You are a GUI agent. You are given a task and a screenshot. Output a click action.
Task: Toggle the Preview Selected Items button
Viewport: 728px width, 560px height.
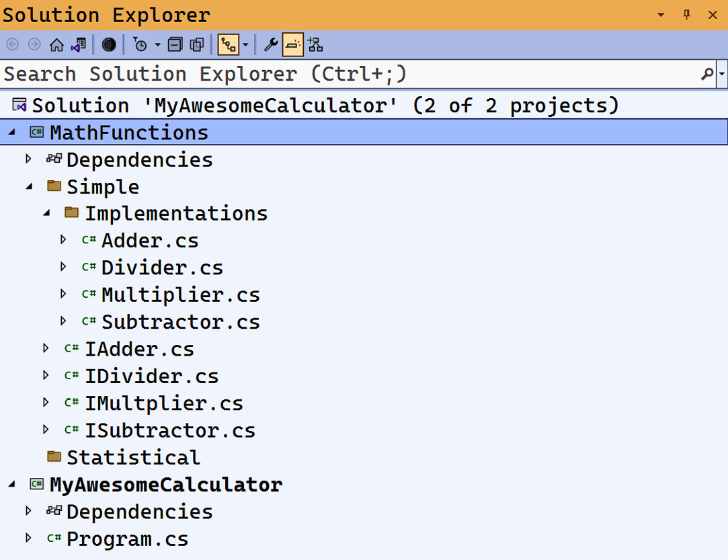292,45
